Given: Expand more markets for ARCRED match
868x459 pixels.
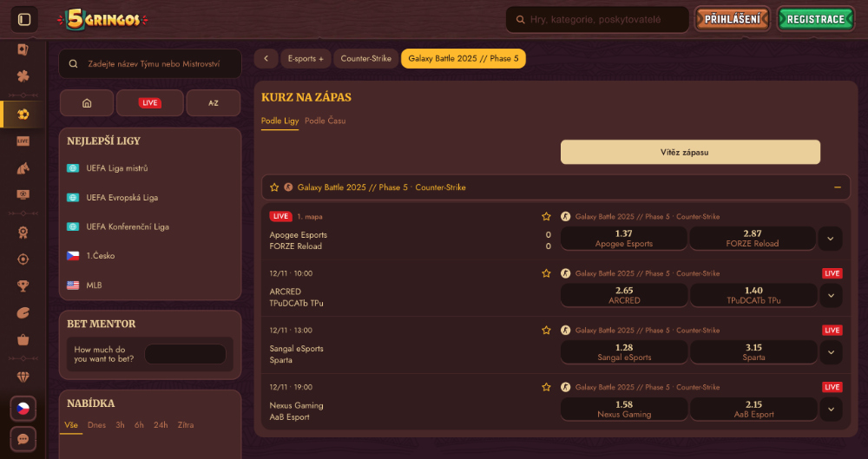Looking at the screenshot, I should [x=831, y=295].
